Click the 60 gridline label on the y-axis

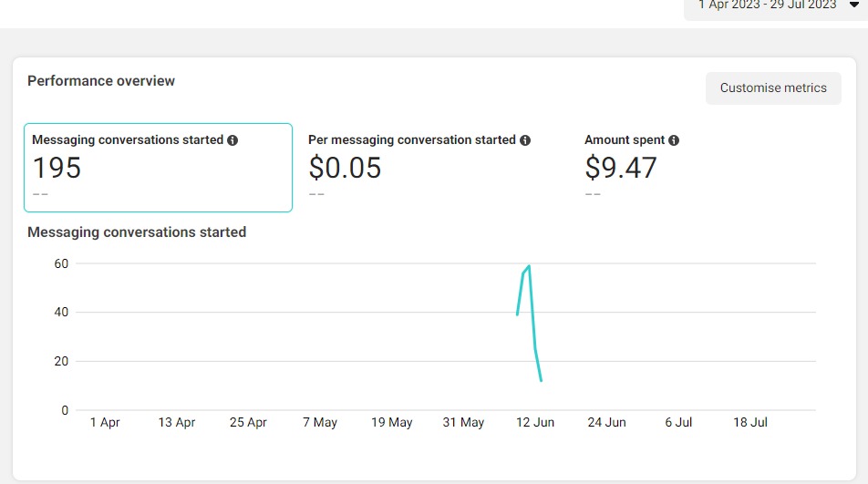coord(61,263)
